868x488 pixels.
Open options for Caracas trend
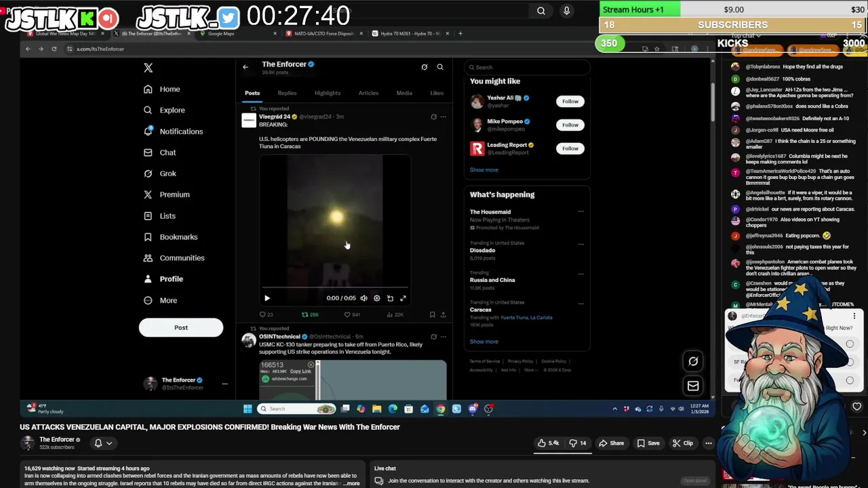click(580, 304)
